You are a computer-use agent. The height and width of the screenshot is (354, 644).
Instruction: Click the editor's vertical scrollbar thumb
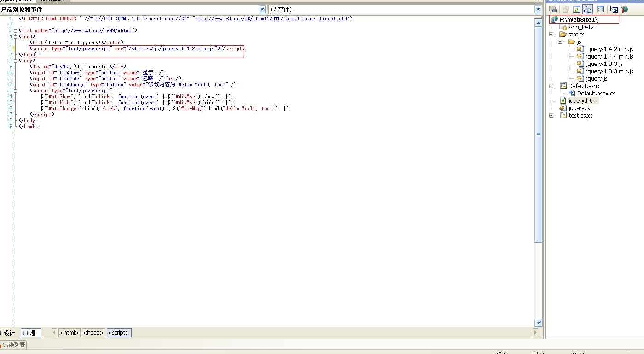[x=538, y=134]
